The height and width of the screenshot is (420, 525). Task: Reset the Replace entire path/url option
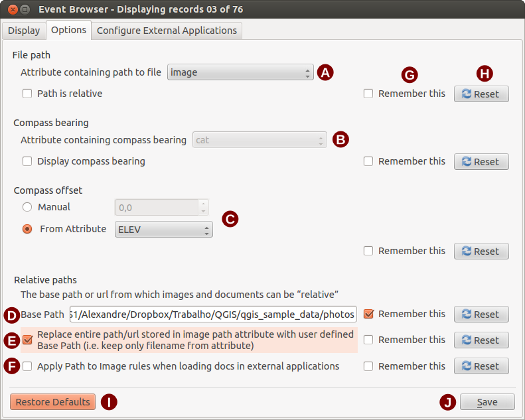tap(481, 340)
